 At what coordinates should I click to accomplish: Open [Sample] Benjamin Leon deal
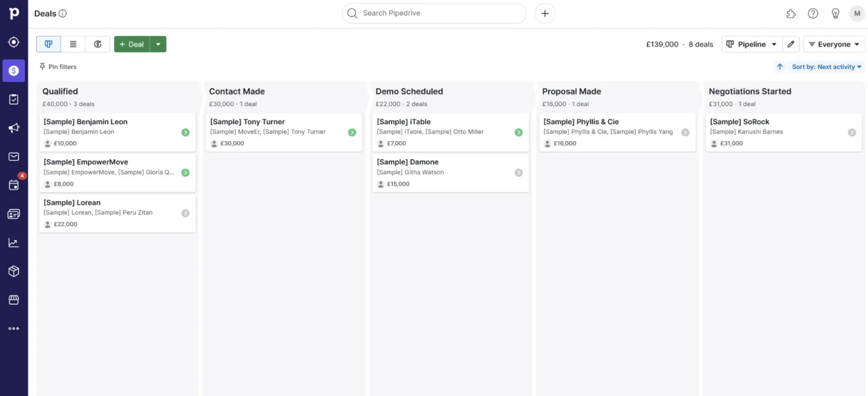point(117,132)
